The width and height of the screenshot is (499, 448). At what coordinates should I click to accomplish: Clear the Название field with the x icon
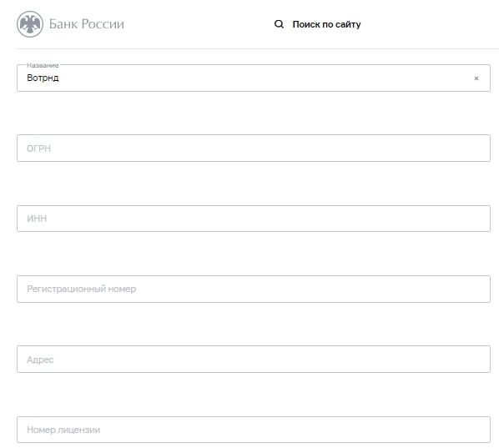click(476, 78)
